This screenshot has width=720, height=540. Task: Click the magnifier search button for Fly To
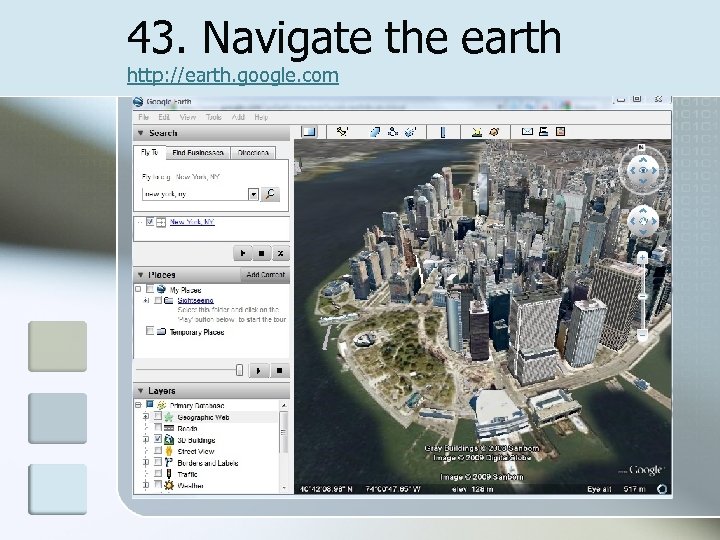[270, 194]
